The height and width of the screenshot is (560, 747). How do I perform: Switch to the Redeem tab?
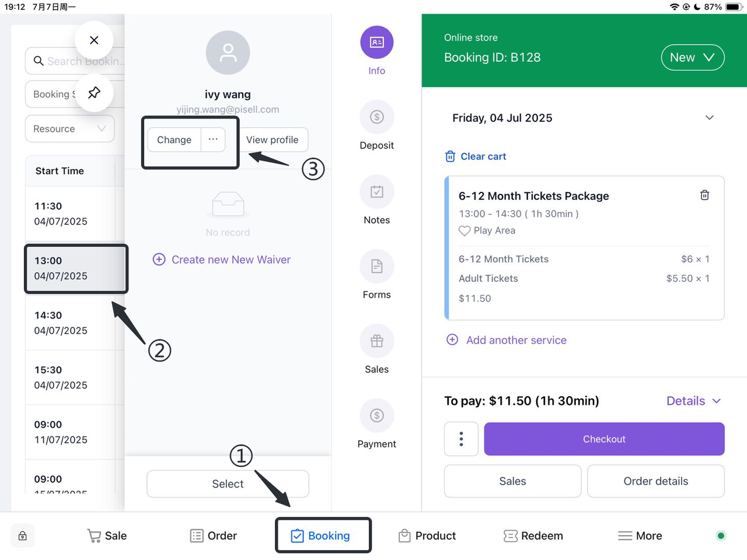pos(533,535)
